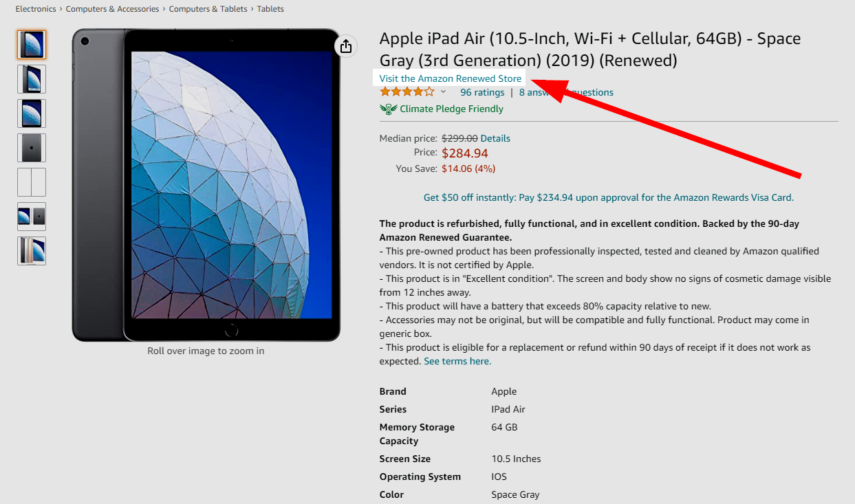855x504 pixels.
Task: Open the Tablets breadcrumb category
Action: (270, 9)
